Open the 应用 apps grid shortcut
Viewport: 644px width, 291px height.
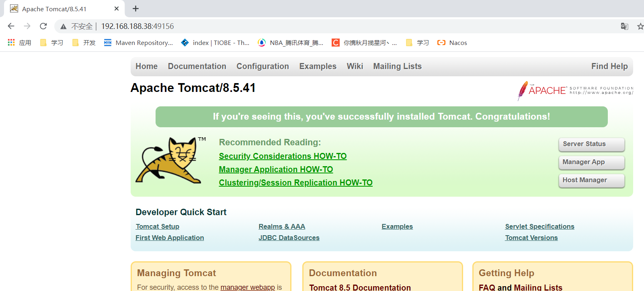click(19, 43)
